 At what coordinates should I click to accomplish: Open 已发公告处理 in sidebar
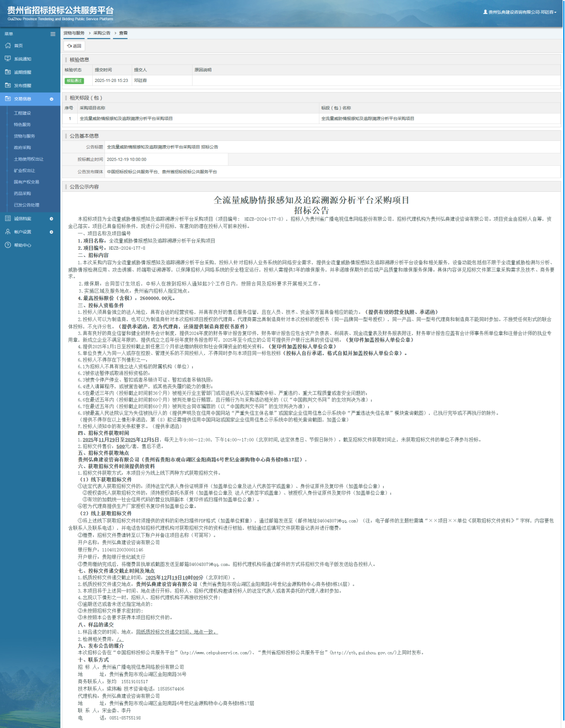pos(26,205)
